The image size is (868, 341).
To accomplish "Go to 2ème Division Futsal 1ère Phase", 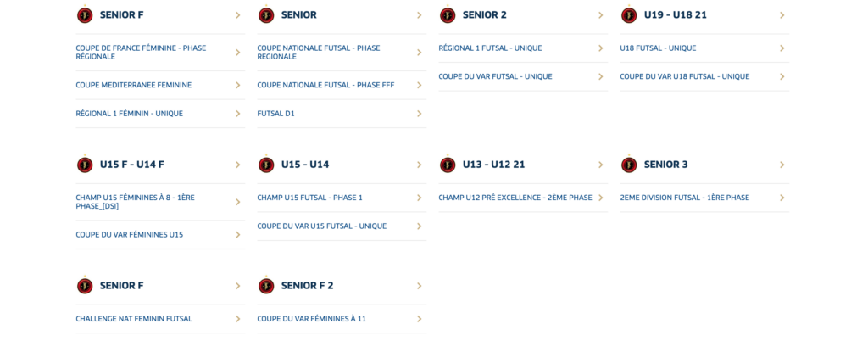I will click(684, 198).
